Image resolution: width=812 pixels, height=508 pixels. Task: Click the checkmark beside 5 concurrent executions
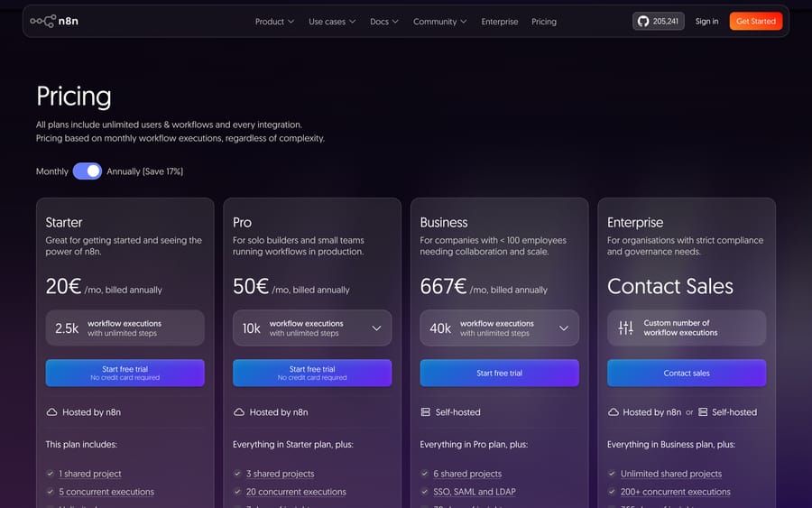tap(51, 492)
